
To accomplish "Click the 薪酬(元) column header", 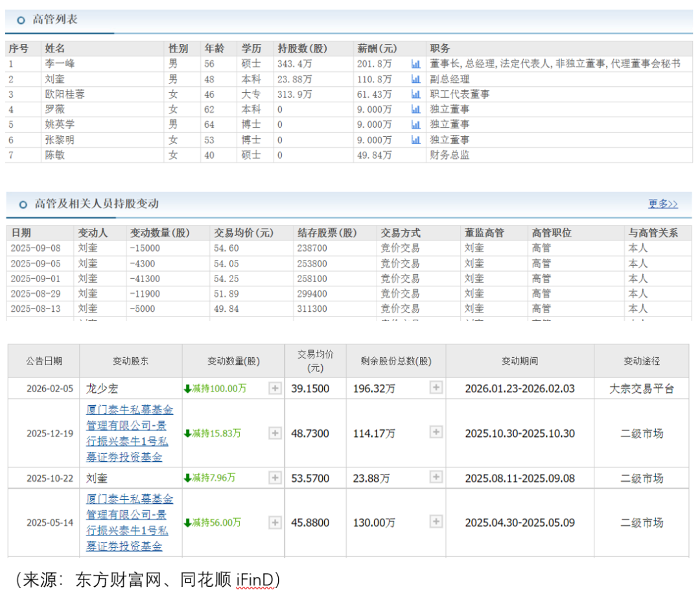I will coord(377,49).
